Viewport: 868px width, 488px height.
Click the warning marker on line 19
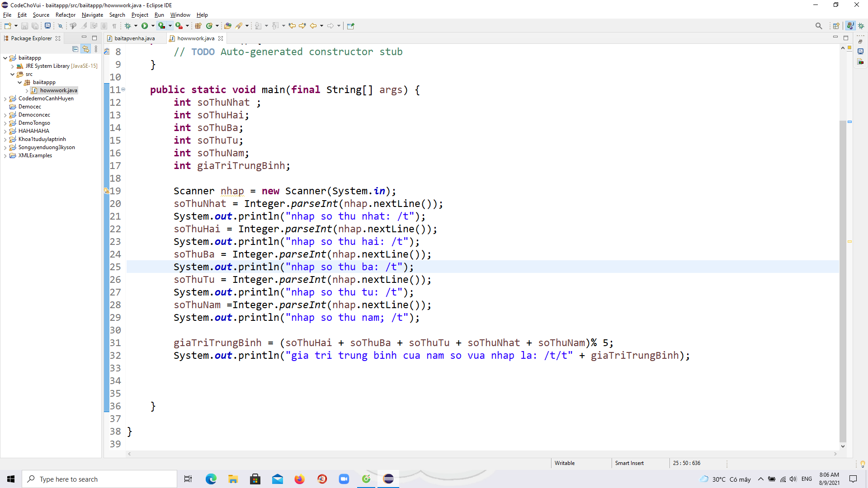(107, 191)
